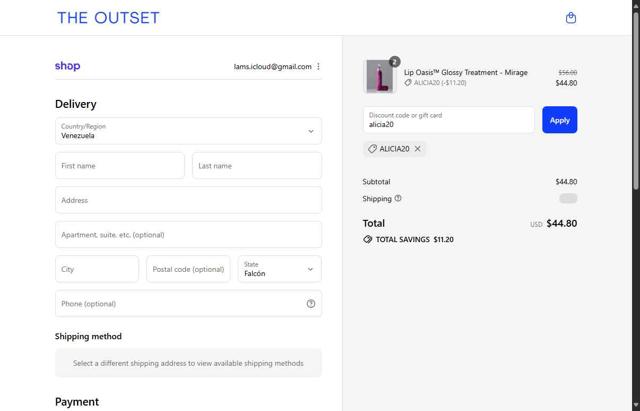640x411 pixels.
Task: Click the tag icon on ALICIA20 chip
Action: [x=372, y=149]
